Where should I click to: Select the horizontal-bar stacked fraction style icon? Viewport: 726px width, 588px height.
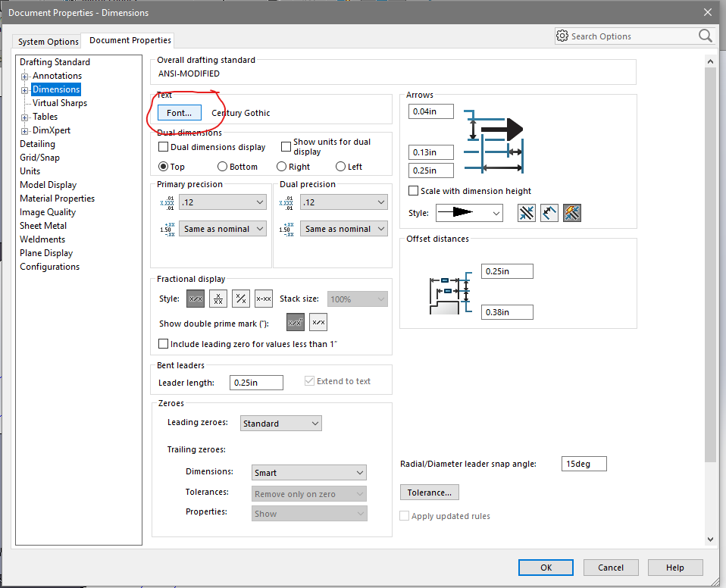pyautogui.click(x=218, y=299)
